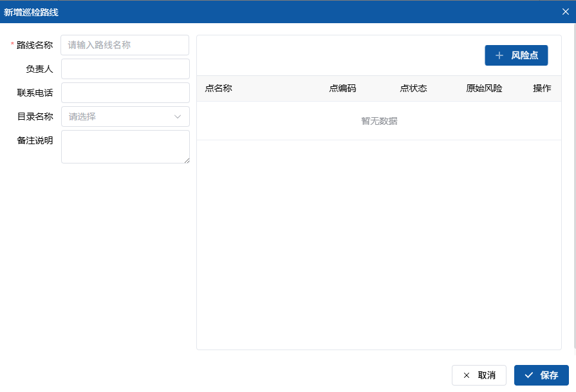Click the 点名称 column header

point(218,89)
